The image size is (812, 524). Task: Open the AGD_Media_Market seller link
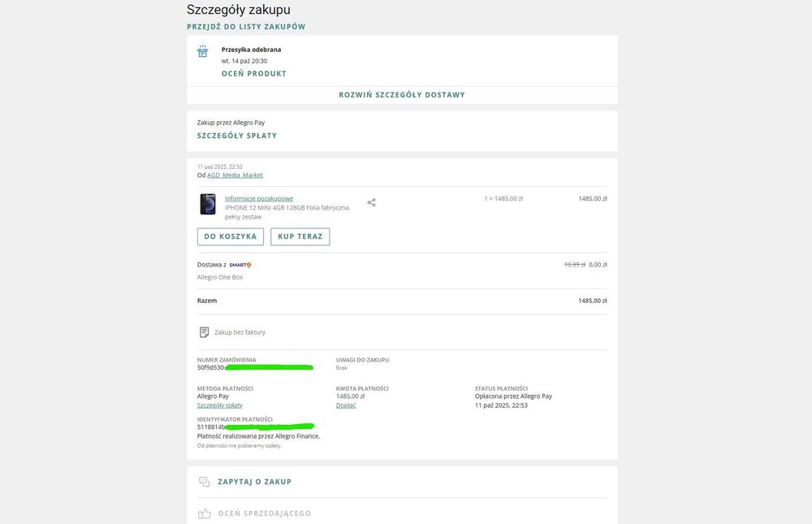[x=235, y=175]
